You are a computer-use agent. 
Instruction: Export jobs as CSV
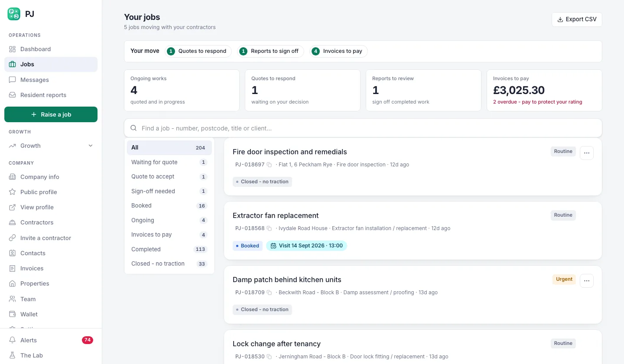tap(577, 19)
